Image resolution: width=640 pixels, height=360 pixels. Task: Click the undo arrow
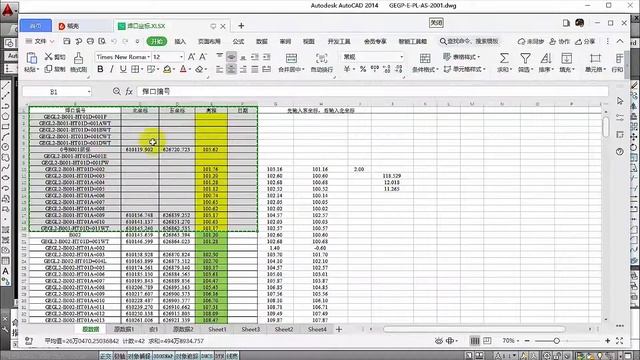pyautogui.click(x=114, y=41)
